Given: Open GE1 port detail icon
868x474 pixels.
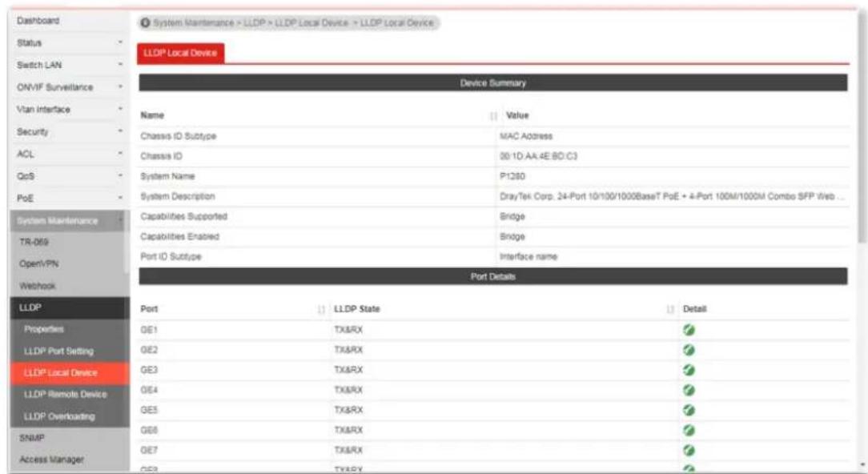Looking at the screenshot, I should 689,330.
